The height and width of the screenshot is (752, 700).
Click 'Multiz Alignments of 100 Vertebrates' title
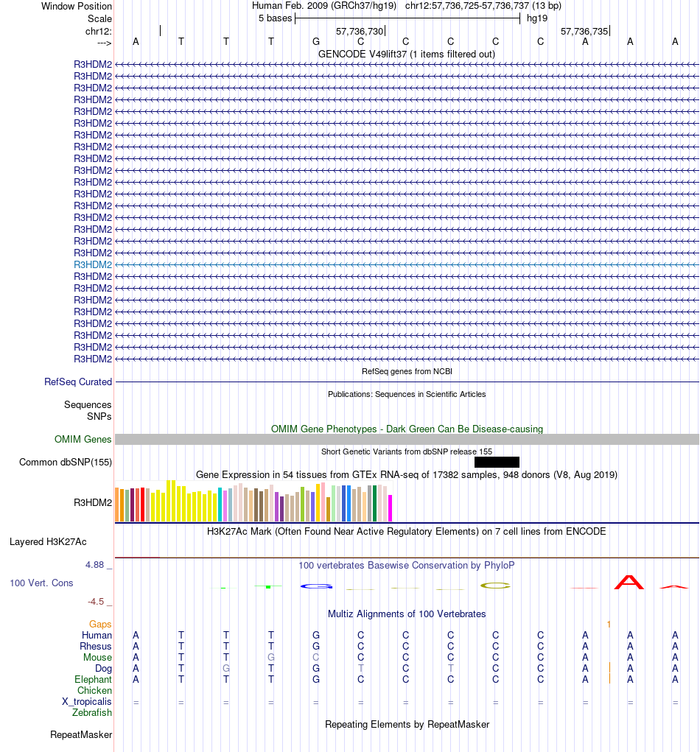pos(407,614)
